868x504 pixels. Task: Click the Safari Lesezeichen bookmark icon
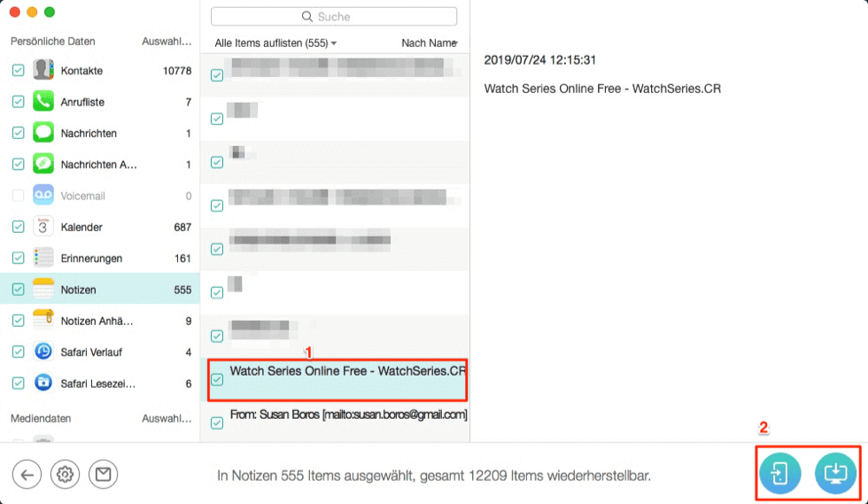pos(43,384)
